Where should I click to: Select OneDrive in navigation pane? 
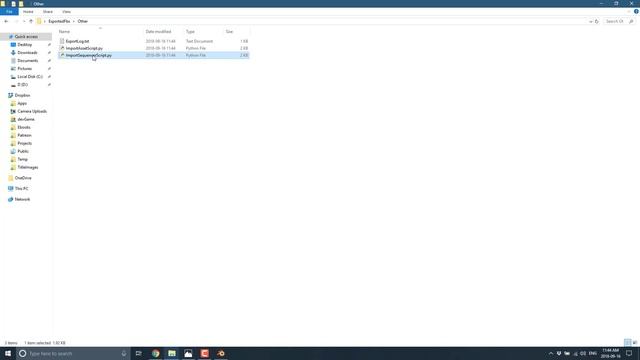pyautogui.click(x=23, y=178)
